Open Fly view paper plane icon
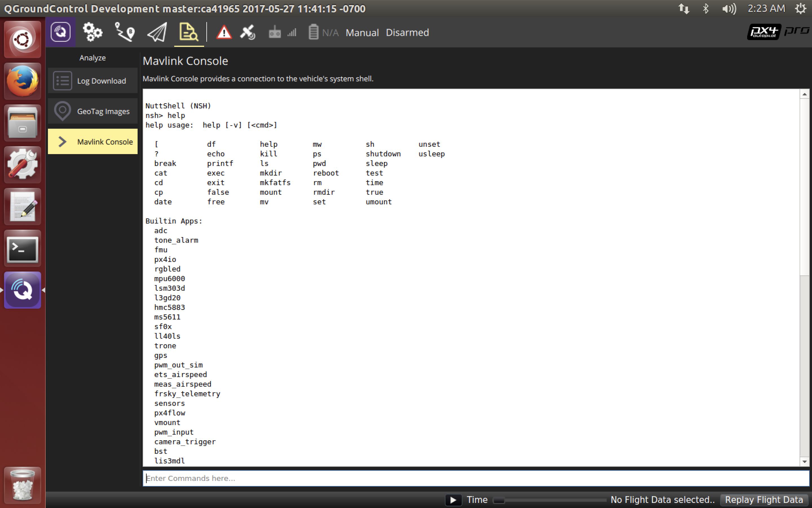 (x=157, y=32)
